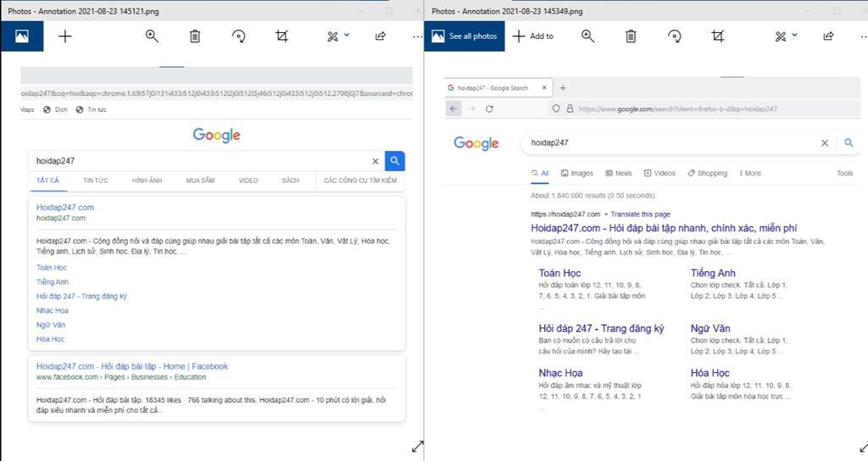
Task: Click See all photos button in right window
Action: (x=465, y=36)
